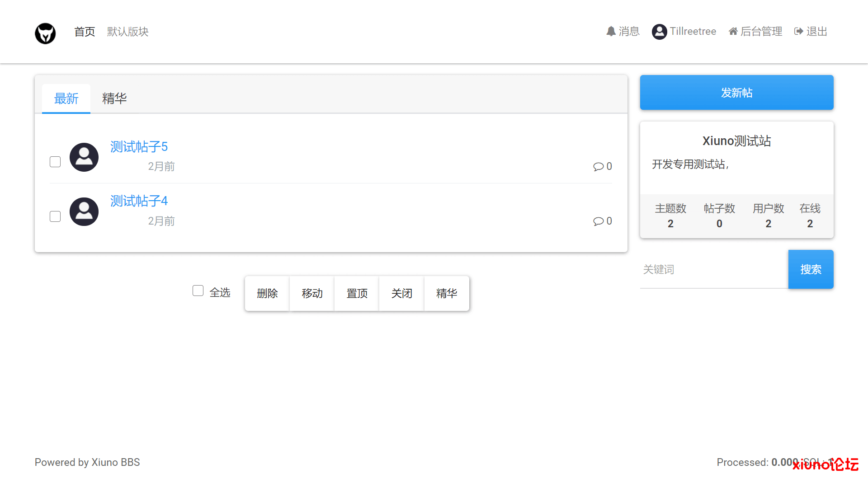Click the 开发专用测试站 description text
The width and height of the screenshot is (868, 488).
(x=690, y=164)
